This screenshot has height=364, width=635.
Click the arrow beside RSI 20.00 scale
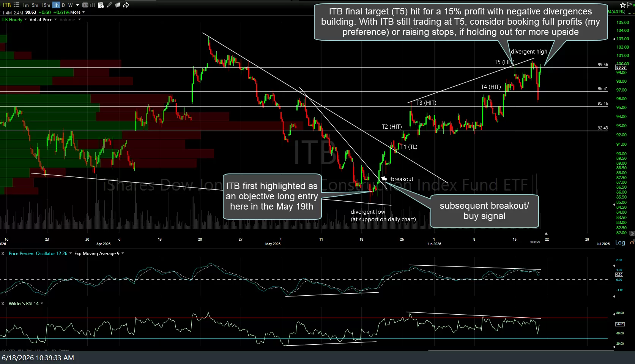[x=614, y=347]
